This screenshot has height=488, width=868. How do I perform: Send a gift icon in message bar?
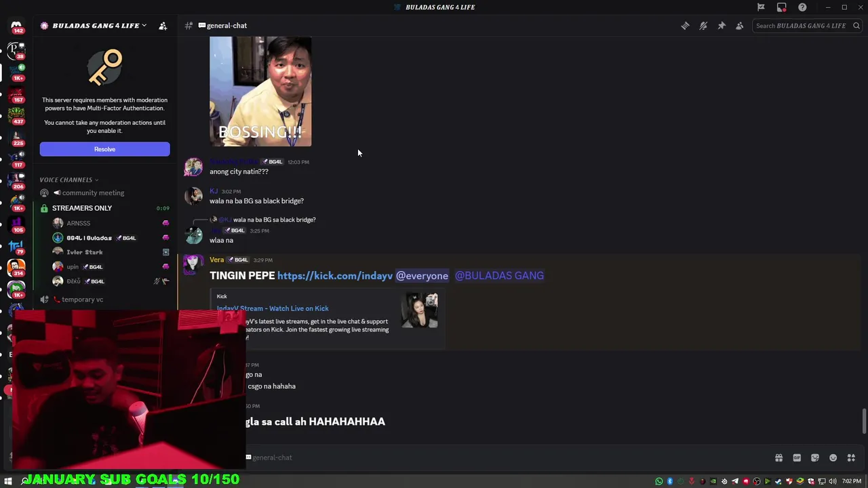coord(778,457)
